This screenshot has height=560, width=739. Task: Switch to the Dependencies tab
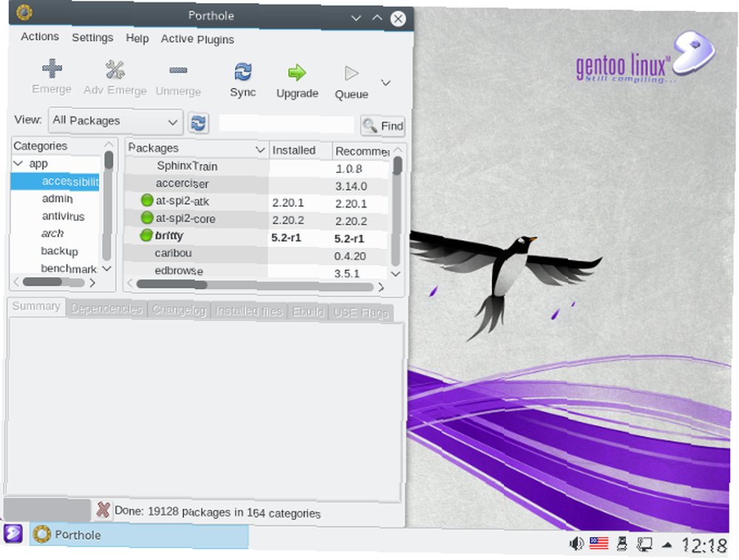tap(106, 309)
